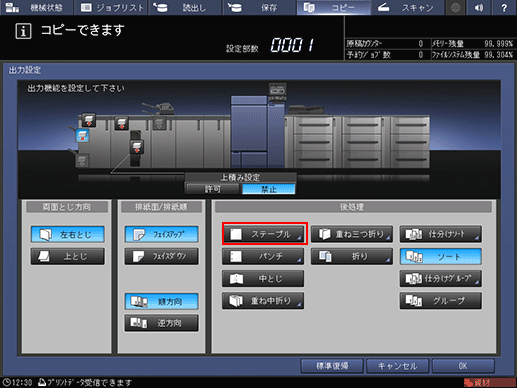Click the clock icon by 12:30
The image size is (517, 388).
(x=7, y=383)
